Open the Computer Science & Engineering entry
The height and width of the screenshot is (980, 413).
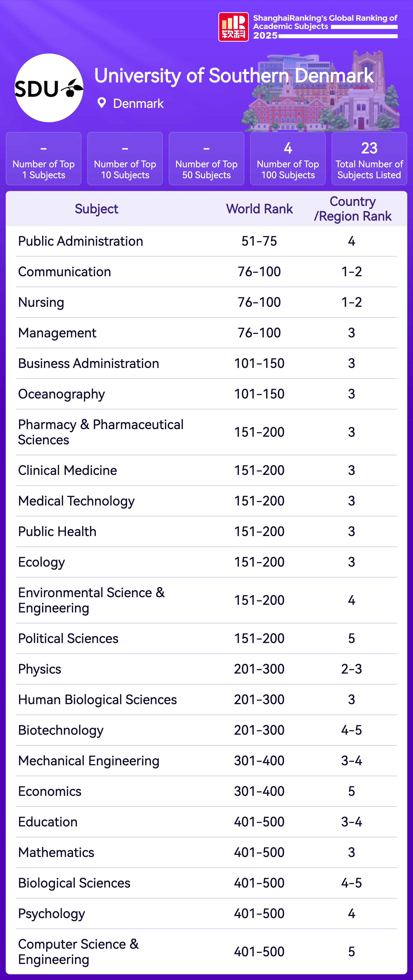click(x=78, y=952)
